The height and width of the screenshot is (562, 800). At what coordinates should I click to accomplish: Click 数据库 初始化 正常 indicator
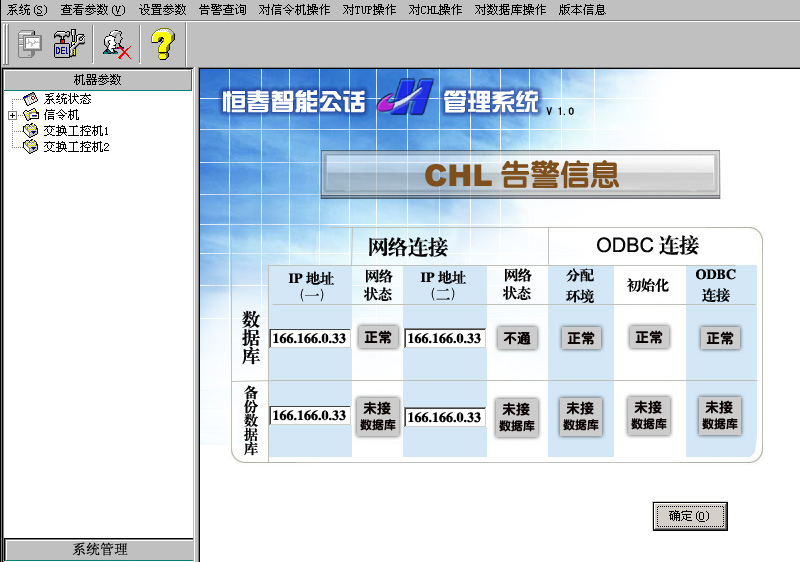click(x=648, y=337)
